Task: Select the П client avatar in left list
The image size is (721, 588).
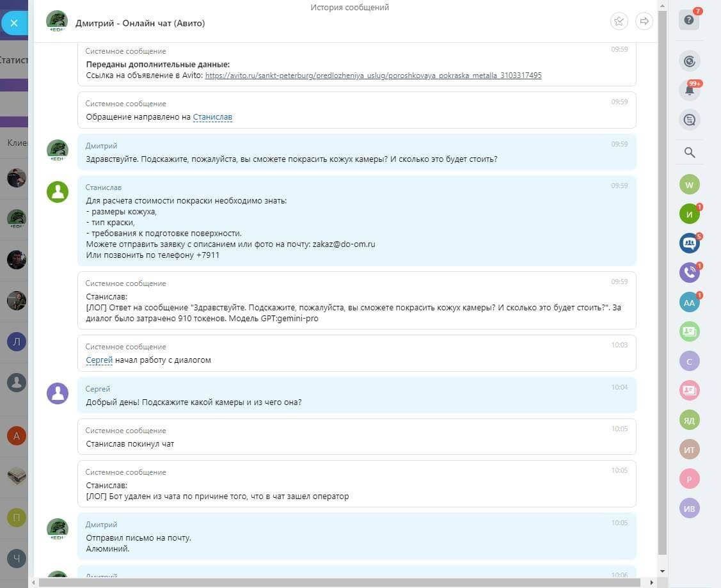Action: 17,518
